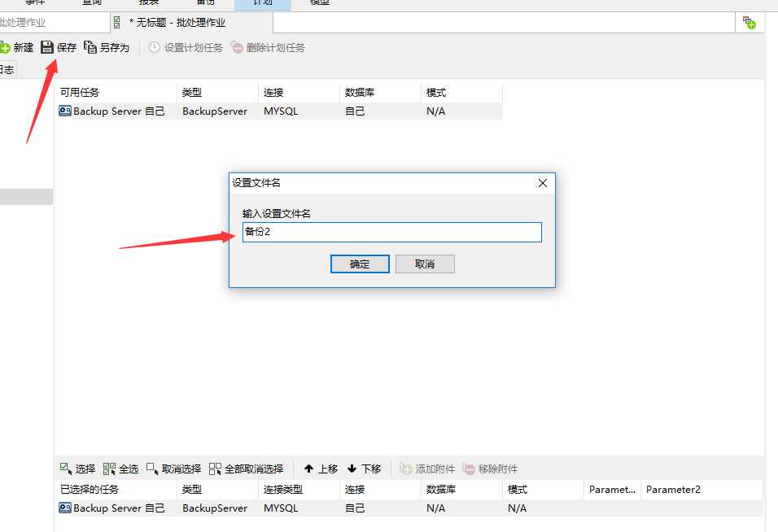Click the green plus icon at the top right
778x532 pixels.
tap(750, 22)
